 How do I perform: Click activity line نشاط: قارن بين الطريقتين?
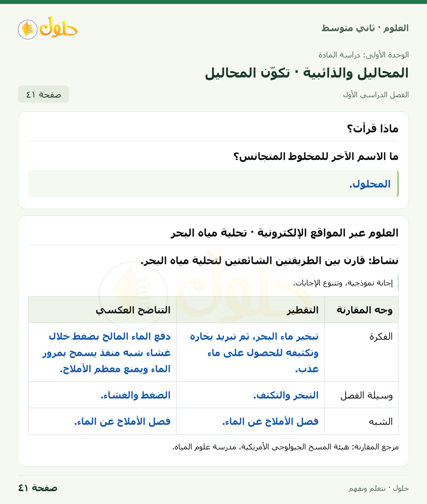pos(270,261)
